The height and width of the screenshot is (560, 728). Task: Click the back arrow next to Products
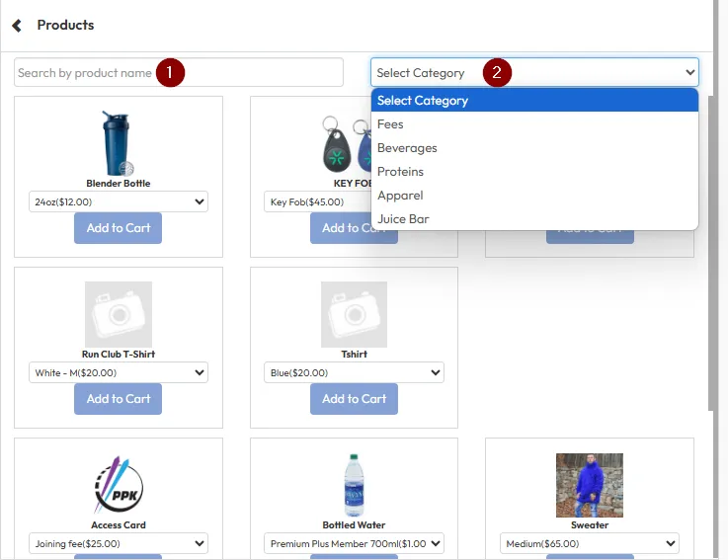click(17, 26)
